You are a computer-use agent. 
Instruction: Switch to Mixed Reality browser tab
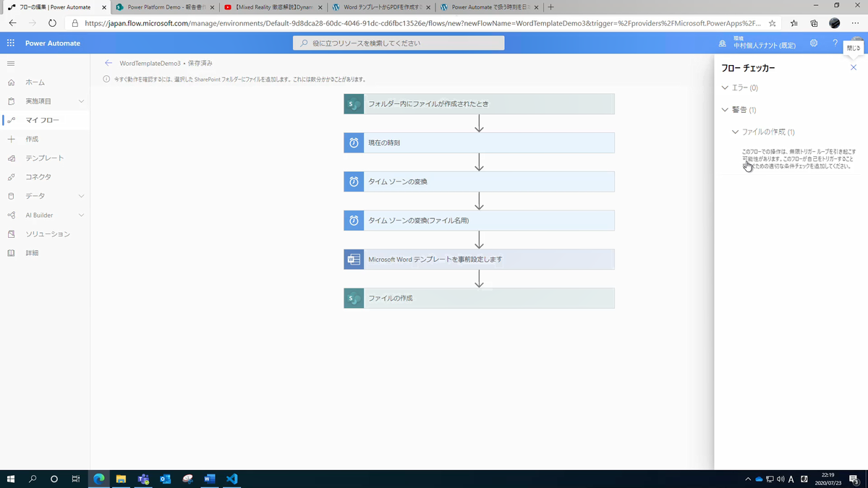[273, 7]
